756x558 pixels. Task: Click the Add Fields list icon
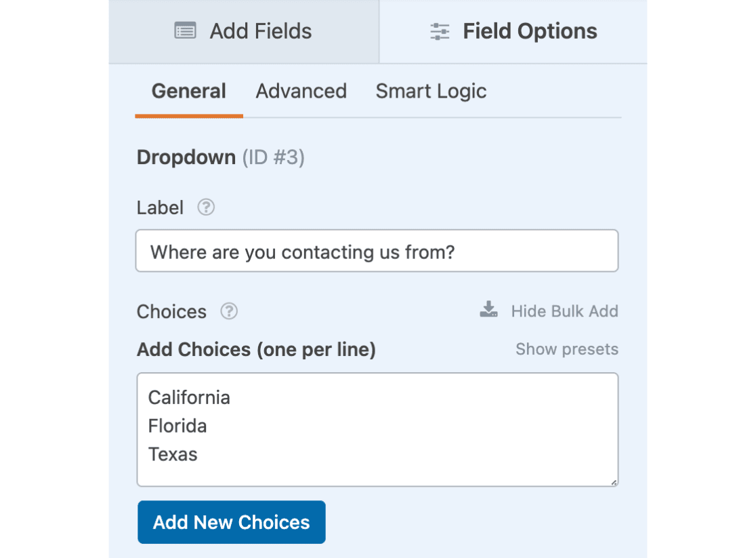coord(185,31)
